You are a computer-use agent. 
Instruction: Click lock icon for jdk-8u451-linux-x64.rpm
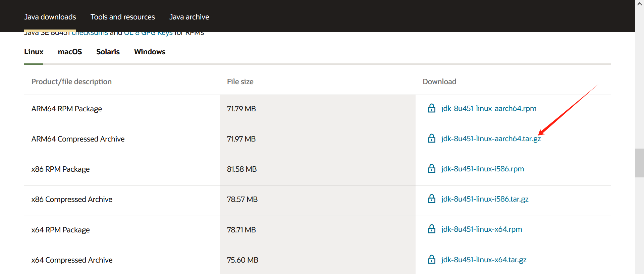(x=432, y=229)
